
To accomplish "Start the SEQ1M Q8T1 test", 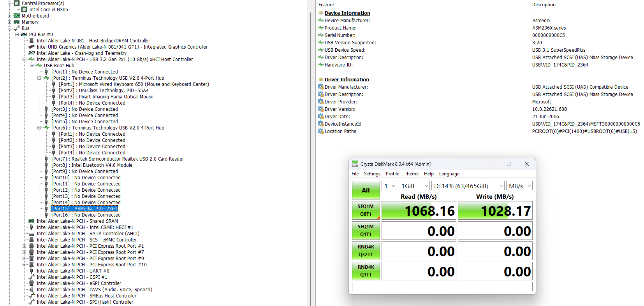I will (x=366, y=210).
